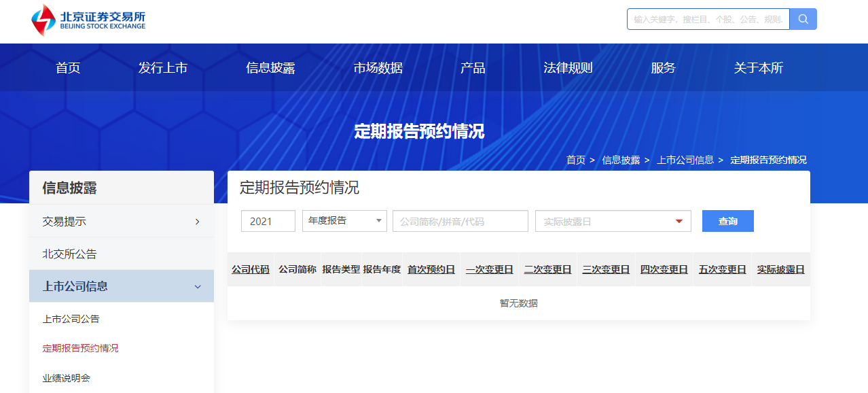This screenshot has height=393, width=868.
Task: Collapse the 上市公司信息 sidebar section
Action: pyautogui.click(x=198, y=287)
